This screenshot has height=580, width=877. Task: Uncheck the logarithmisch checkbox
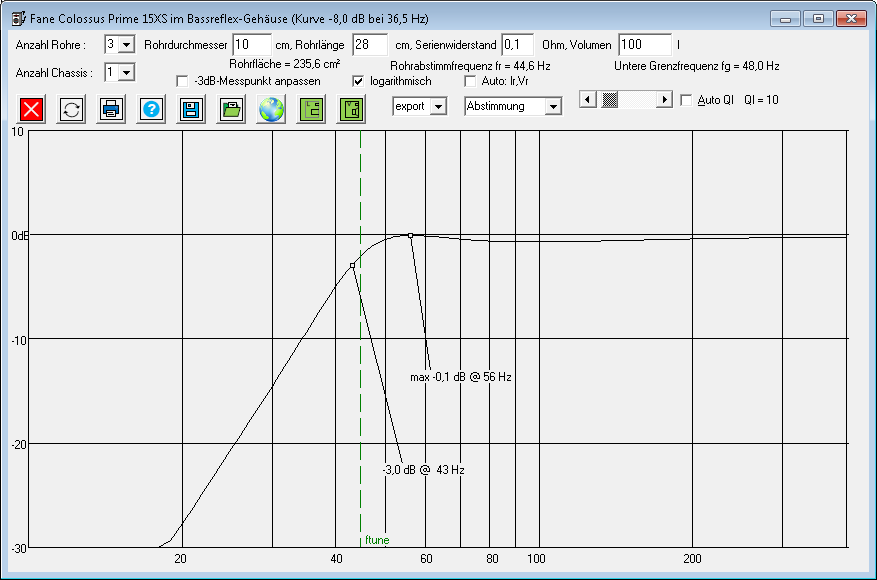tap(358, 81)
